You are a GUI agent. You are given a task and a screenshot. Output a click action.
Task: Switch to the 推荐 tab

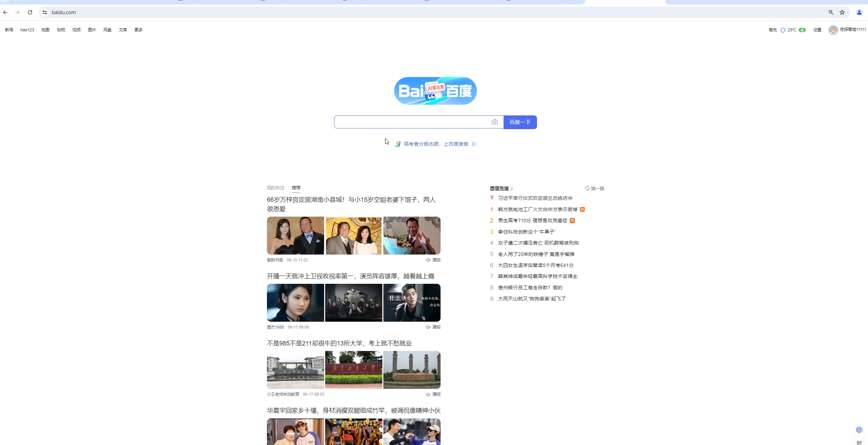(x=296, y=188)
